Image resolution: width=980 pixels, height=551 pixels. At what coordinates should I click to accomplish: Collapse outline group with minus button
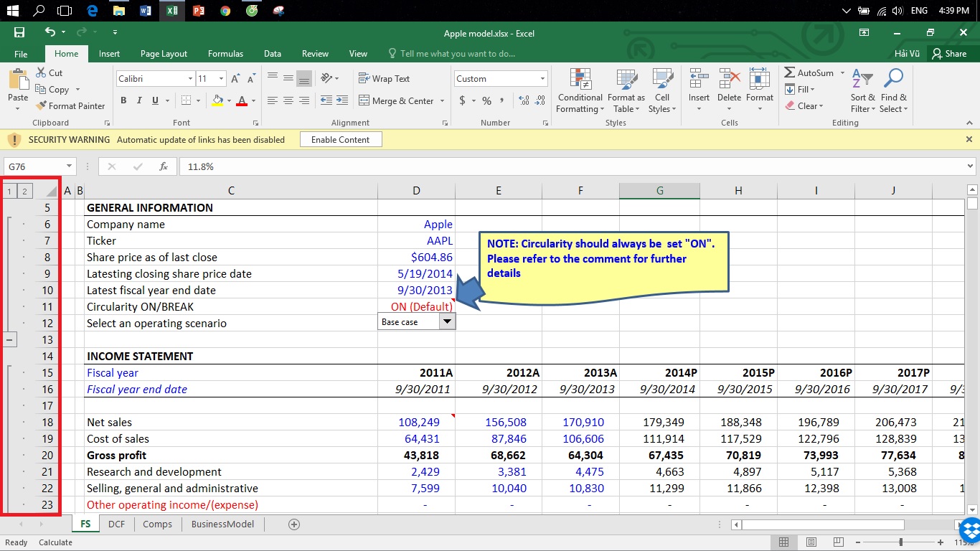pos(10,339)
